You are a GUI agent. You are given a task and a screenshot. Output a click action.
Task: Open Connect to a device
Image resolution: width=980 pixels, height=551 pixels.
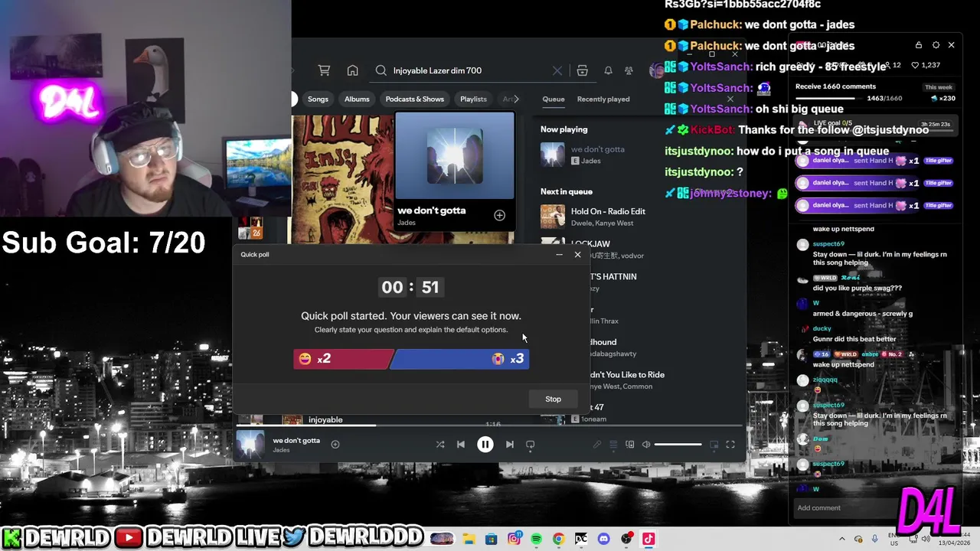(x=629, y=445)
